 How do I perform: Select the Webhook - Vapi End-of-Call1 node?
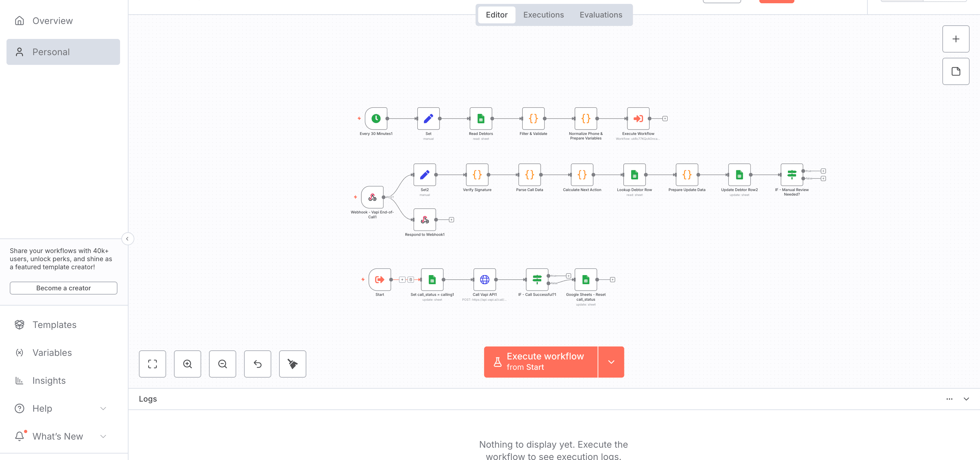(372, 197)
